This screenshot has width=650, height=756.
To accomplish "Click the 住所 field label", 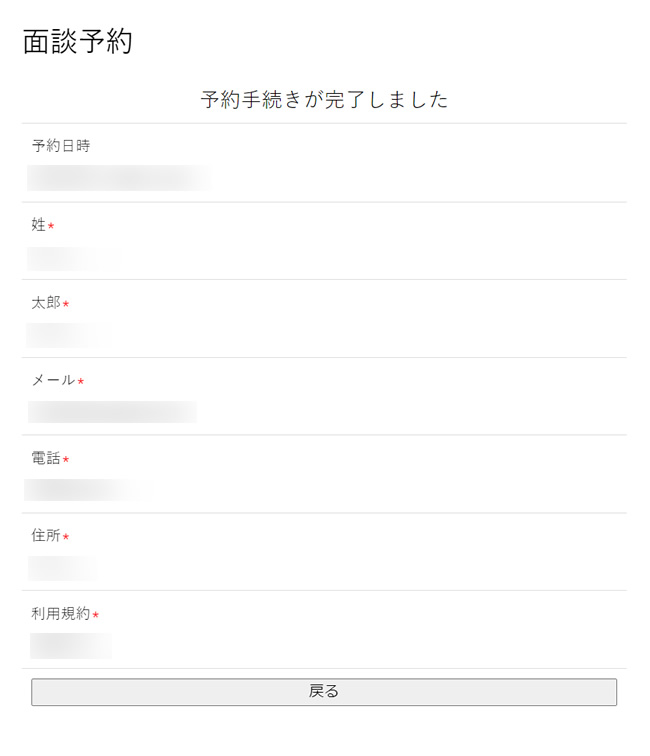I will click(x=46, y=536).
